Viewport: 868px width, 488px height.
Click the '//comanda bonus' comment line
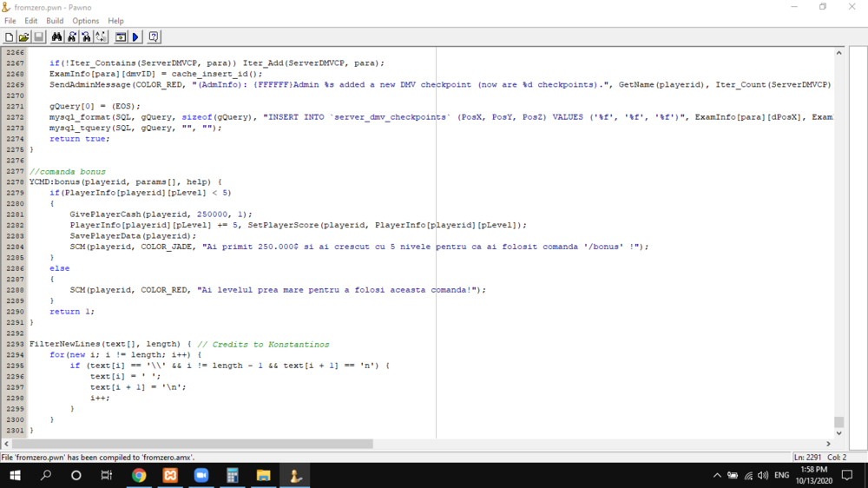tap(67, 171)
